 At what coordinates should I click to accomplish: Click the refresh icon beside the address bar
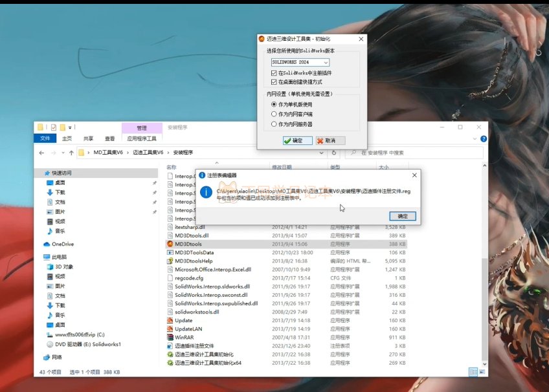point(334,153)
